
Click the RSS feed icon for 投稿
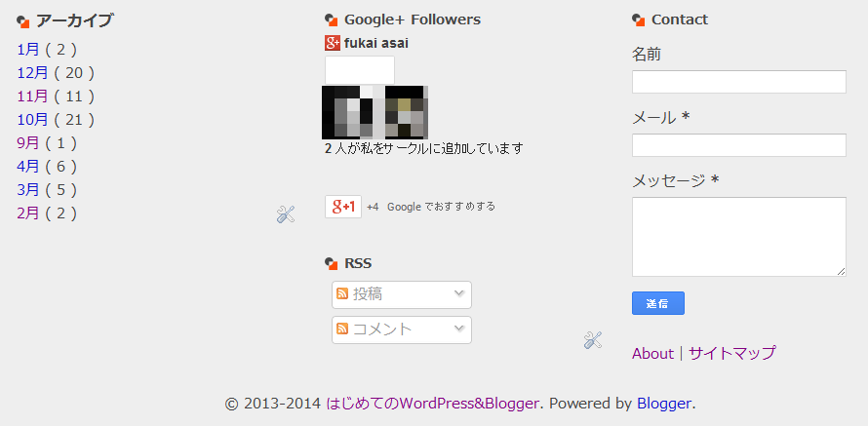(x=342, y=293)
